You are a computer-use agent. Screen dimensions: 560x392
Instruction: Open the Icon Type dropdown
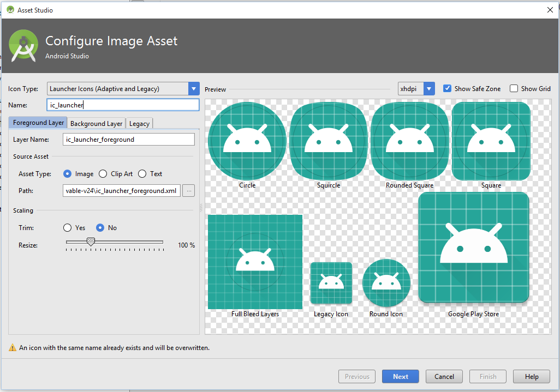click(x=193, y=88)
